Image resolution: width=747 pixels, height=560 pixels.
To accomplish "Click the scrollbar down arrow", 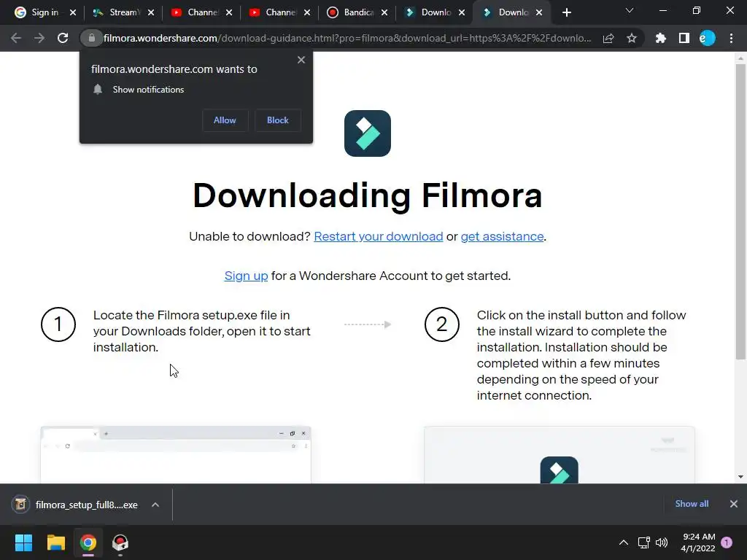I will coord(740,477).
